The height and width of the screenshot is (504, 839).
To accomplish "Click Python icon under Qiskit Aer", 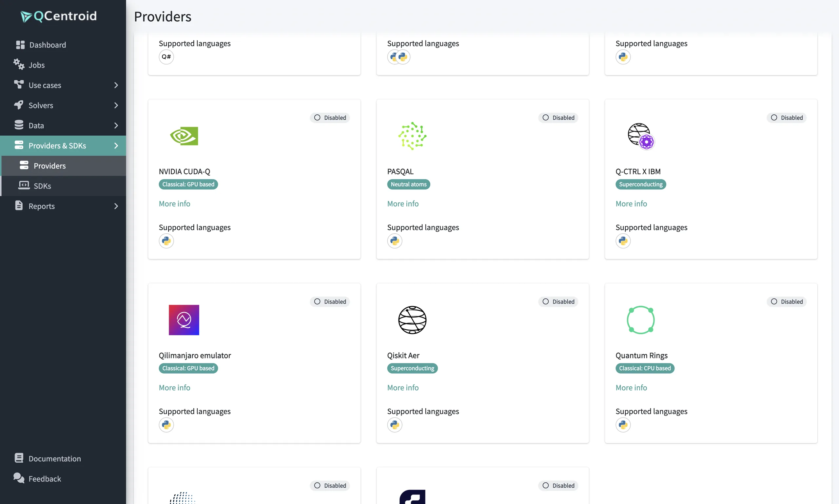I will pyautogui.click(x=395, y=425).
